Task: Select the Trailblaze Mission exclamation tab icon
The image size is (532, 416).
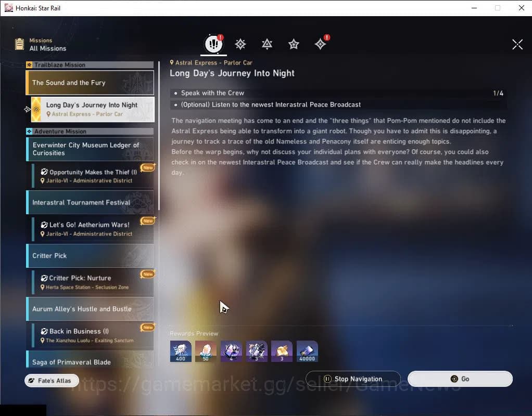Action: [x=213, y=44]
